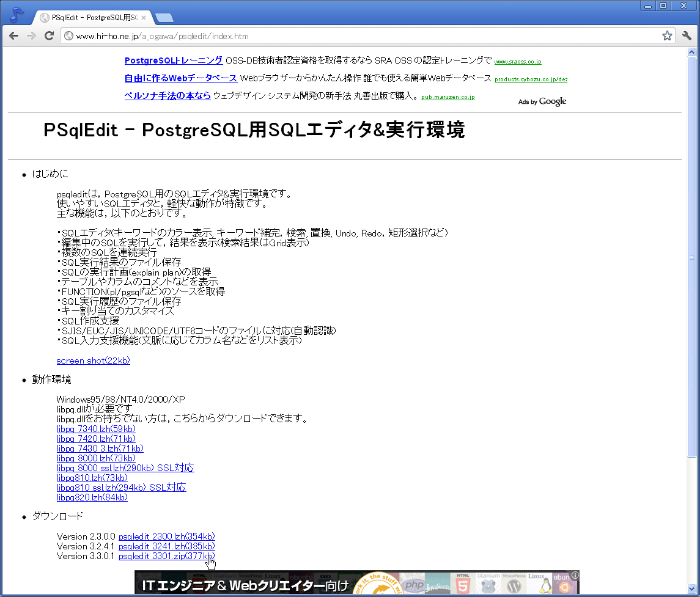Bookmark this page with the star icon
The height and width of the screenshot is (597, 700).
click(x=667, y=35)
